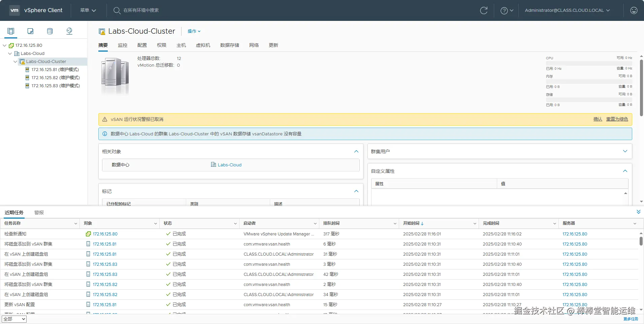Select host 172.16.125.81 (维护模式) in tree
The image size is (644, 324).
pos(55,69)
